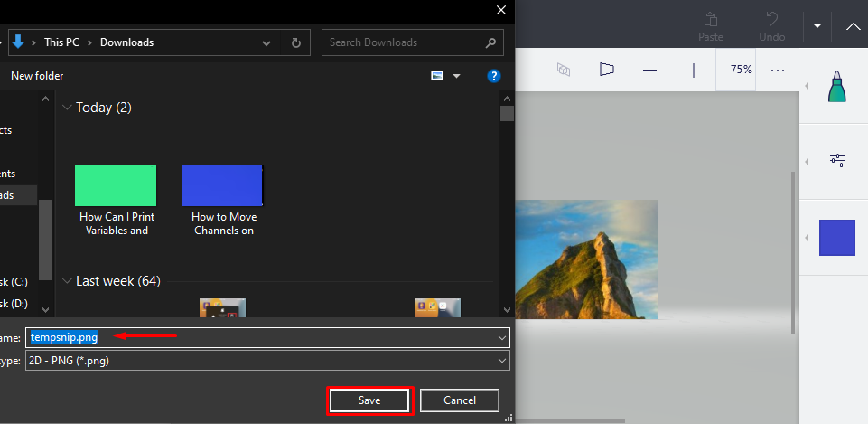Select the marker brush tool icon

point(836,90)
